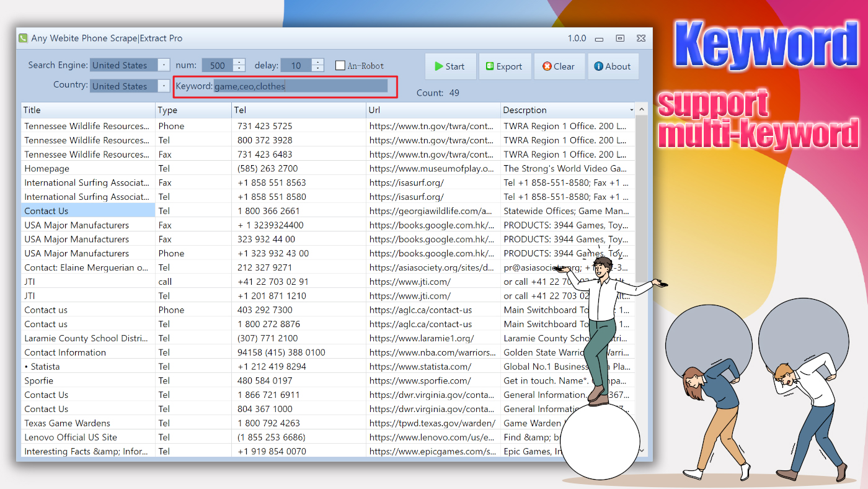Select tel number +1 919 854 0070
868x489 pixels.
pyautogui.click(x=272, y=451)
